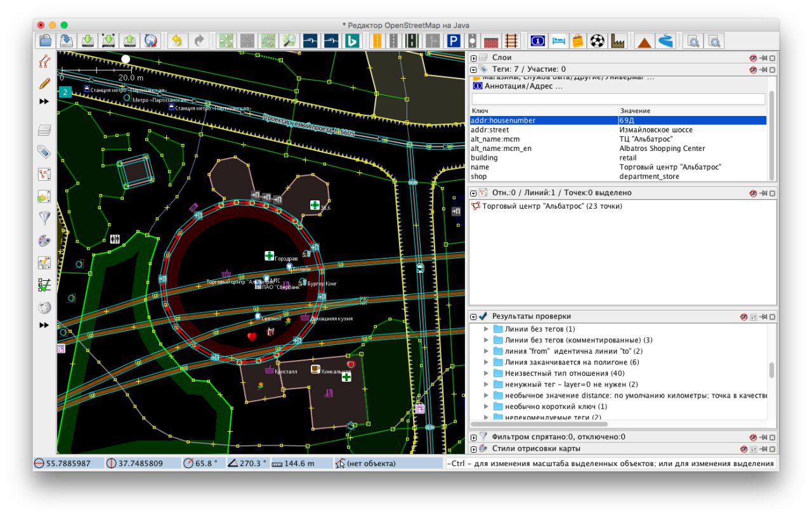This screenshot has width=812, height=518.
Task: Click the map scale slider knob
Action: [x=126, y=59]
